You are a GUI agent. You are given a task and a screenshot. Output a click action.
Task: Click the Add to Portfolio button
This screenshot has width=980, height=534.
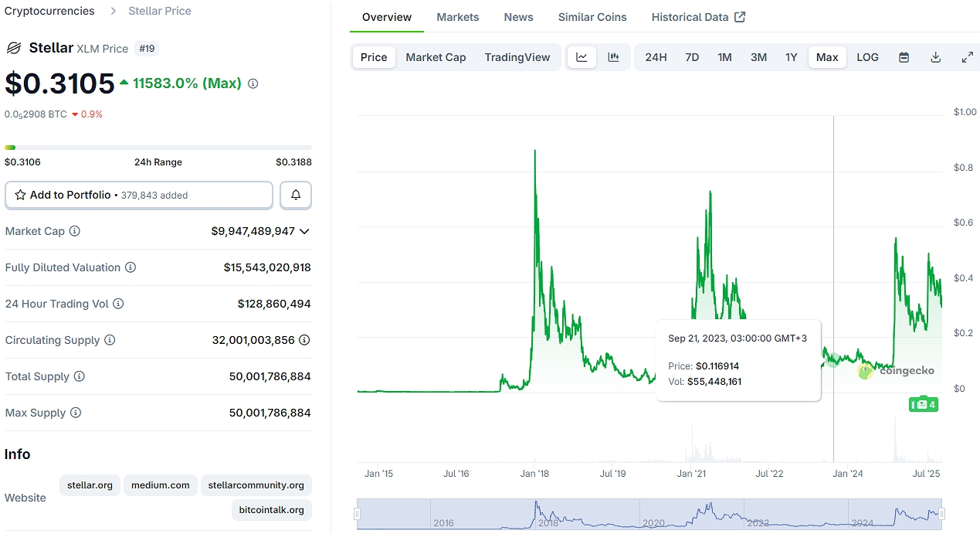(x=139, y=196)
